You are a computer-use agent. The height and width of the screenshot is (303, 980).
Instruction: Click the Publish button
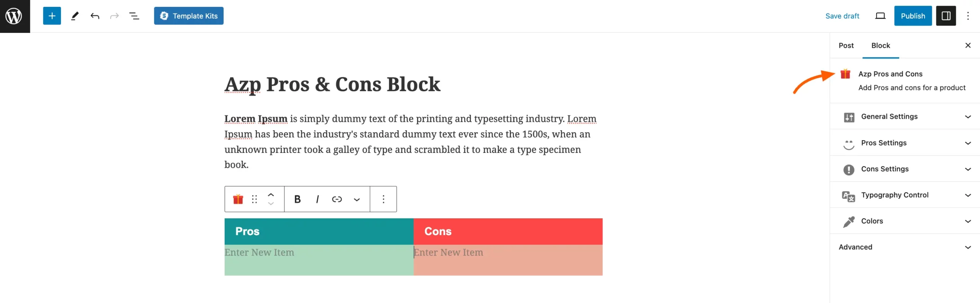[x=913, y=16]
